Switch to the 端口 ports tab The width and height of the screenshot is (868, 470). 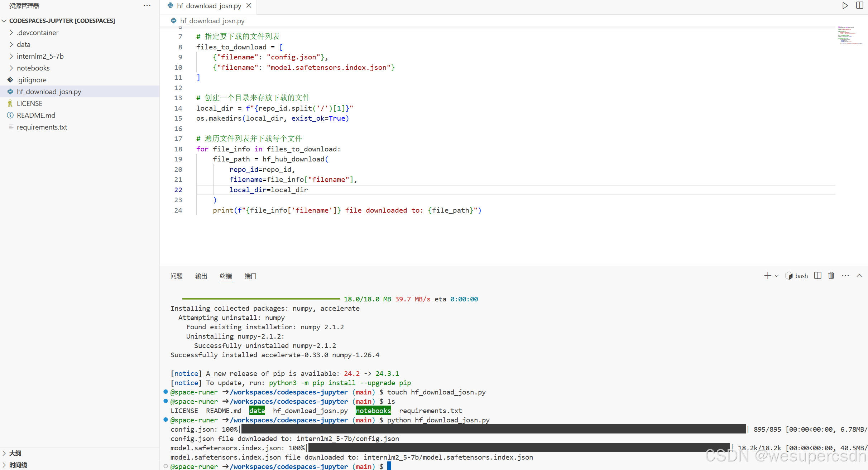click(250, 276)
